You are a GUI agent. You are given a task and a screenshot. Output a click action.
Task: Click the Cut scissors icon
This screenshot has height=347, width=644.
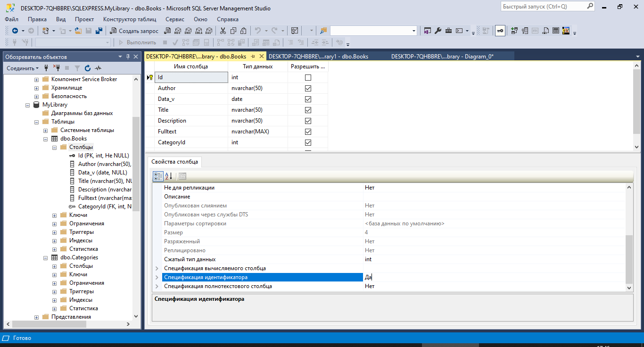tap(223, 31)
